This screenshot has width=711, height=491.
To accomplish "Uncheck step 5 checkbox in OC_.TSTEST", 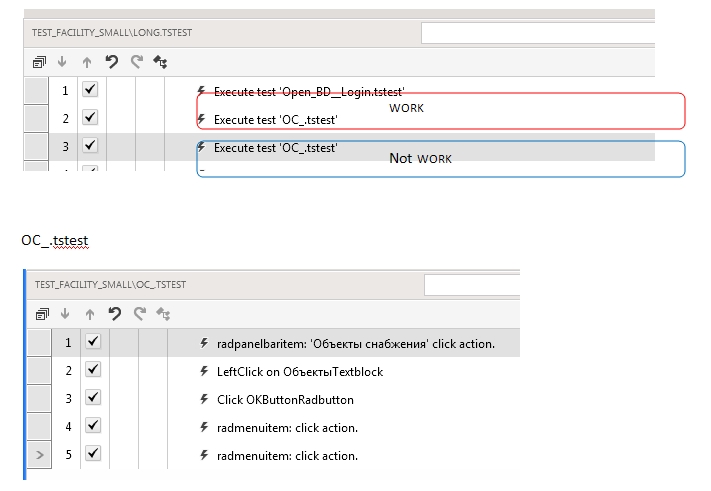I will pyautogui.click(x=92, y=455).
